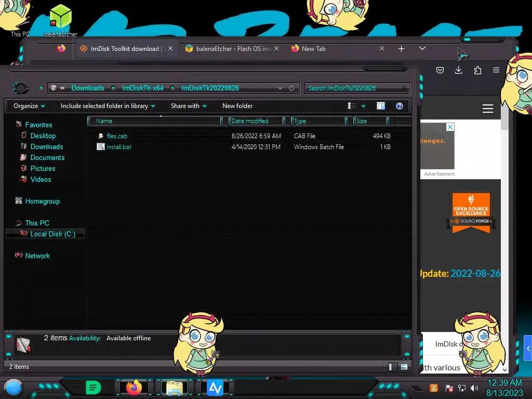Open Documents in Favorites
This screenshot has width=532, height=399.
pos(47,157)
